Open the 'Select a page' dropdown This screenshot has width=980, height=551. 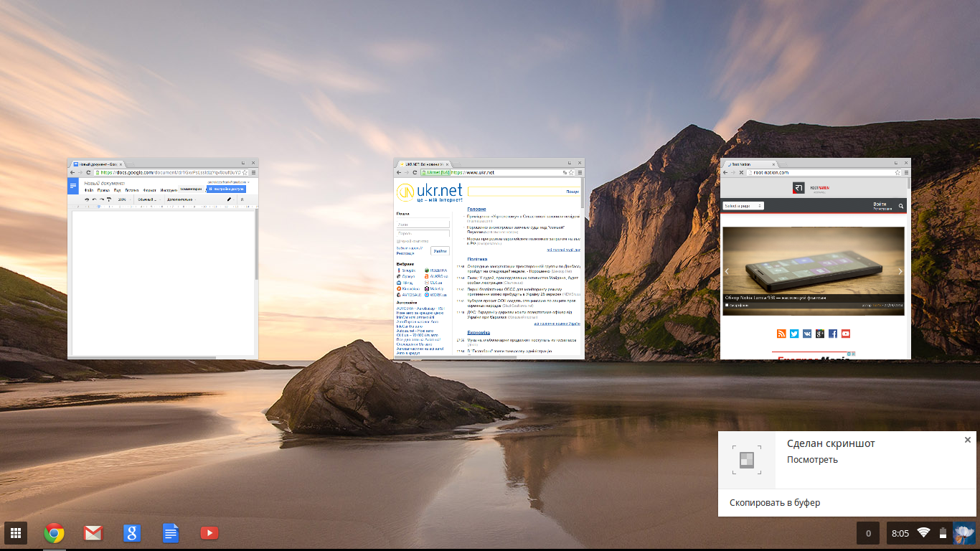point(743,206)
